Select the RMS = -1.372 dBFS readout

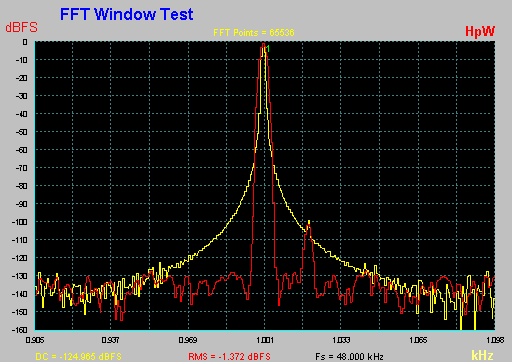(x=229, y=356)
